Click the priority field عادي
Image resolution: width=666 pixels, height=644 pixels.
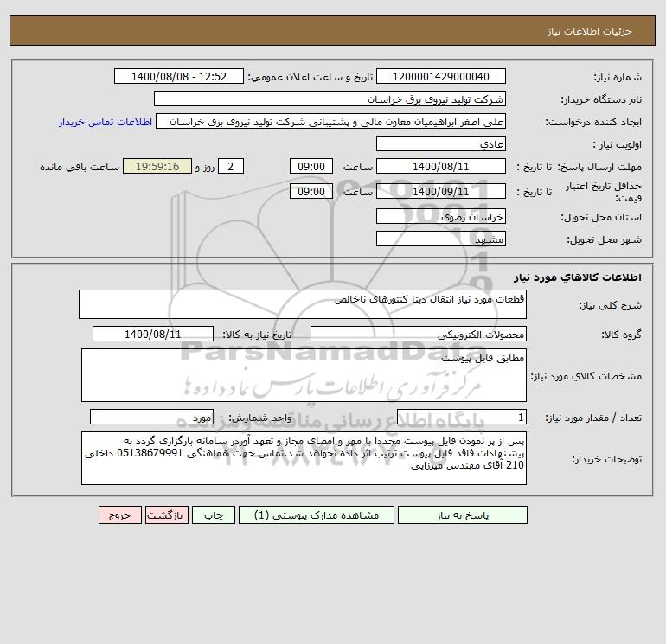coord(441,143)
